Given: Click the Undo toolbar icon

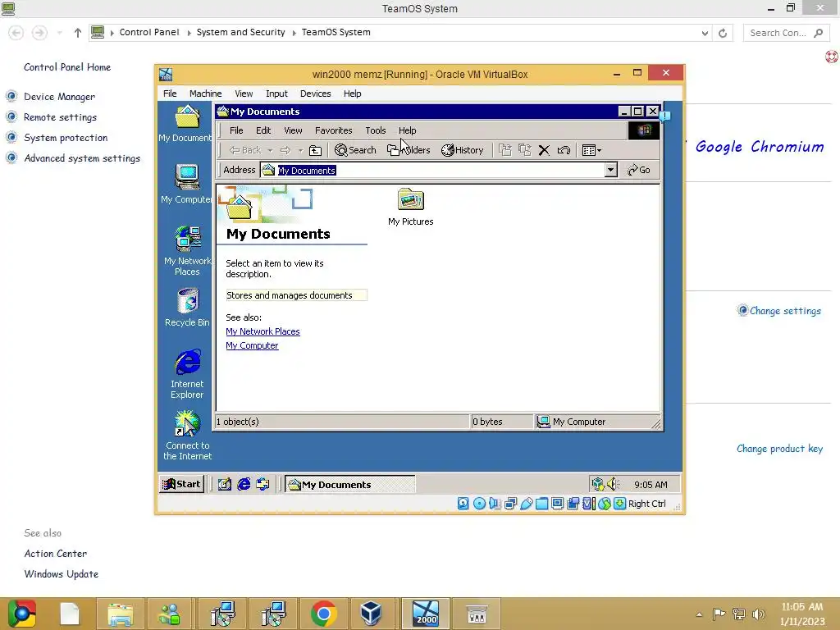Looking at the screenshot, I should click(x=564, y=151).
